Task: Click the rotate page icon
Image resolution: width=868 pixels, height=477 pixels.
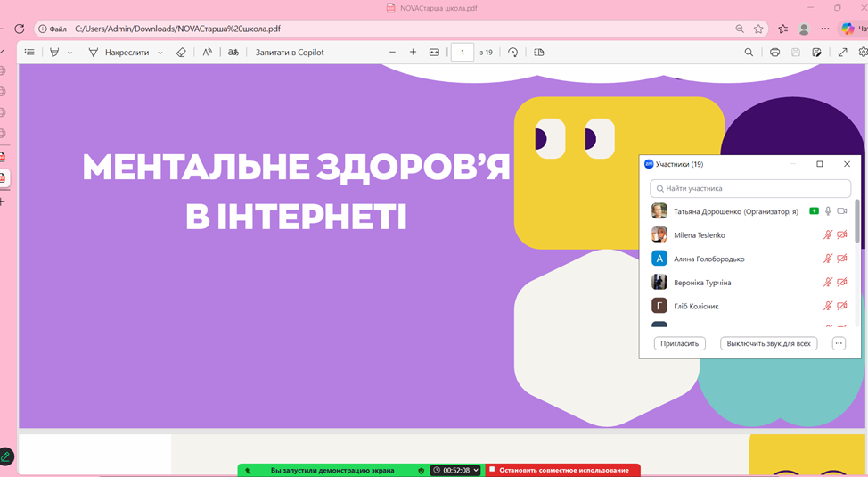Action: (x=513, y=53)
